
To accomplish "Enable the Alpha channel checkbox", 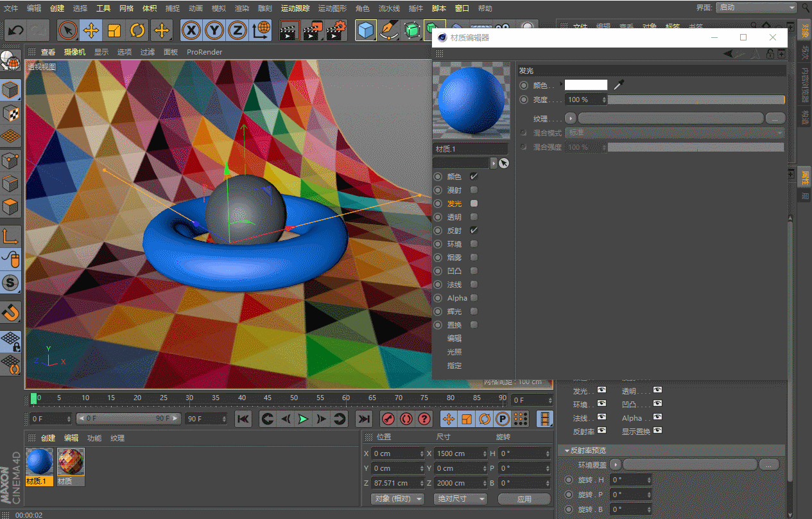I will [x=474, y=298].
